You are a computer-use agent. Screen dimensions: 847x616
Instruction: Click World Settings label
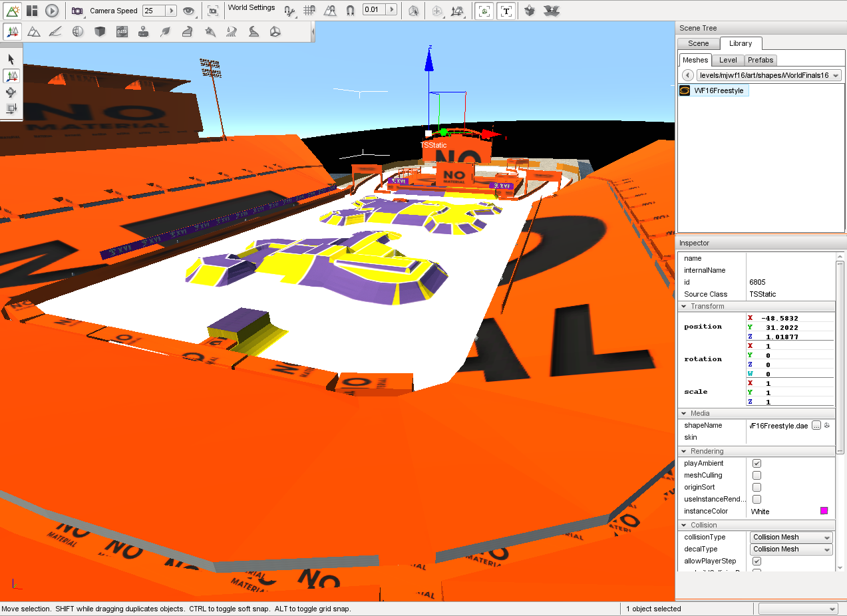tap(252, 8)
